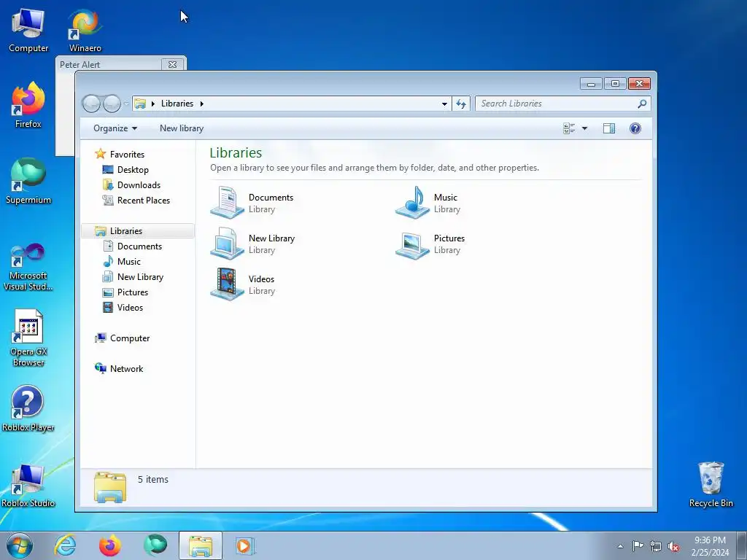Click the "5 items" details pane text
This screenshot has height=560, width=747.
tap(153, 480)
